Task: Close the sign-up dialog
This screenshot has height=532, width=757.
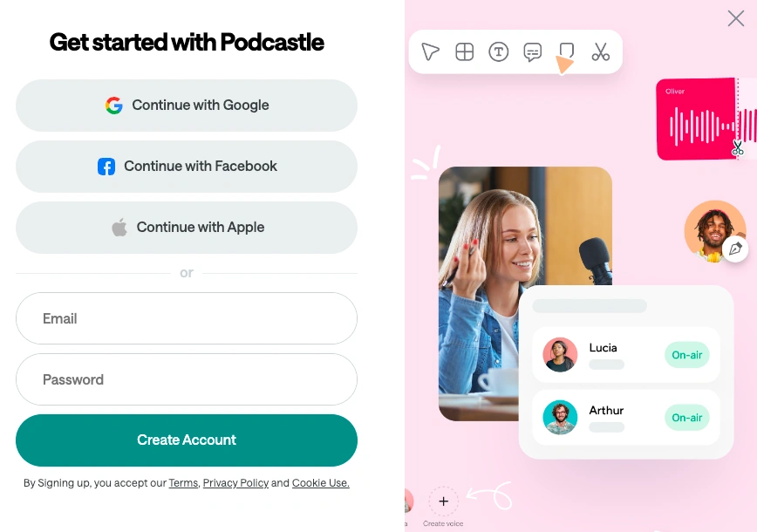Action: (x=735, y=18)
